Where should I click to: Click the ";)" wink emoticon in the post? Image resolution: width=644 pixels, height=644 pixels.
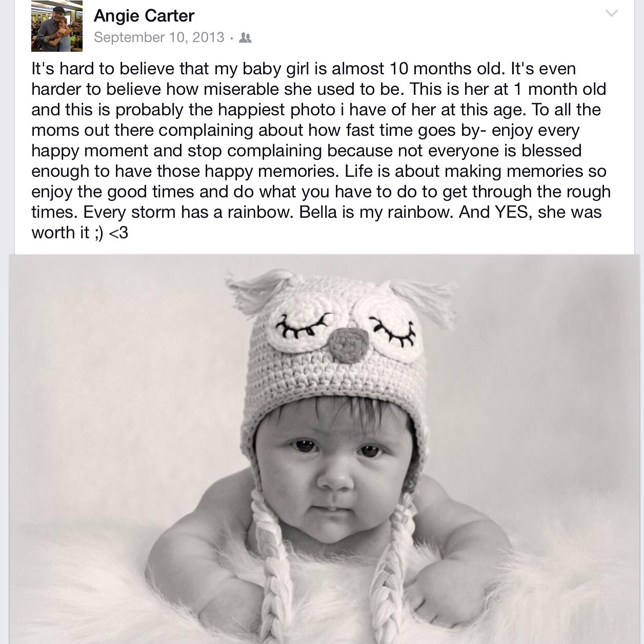98,233
